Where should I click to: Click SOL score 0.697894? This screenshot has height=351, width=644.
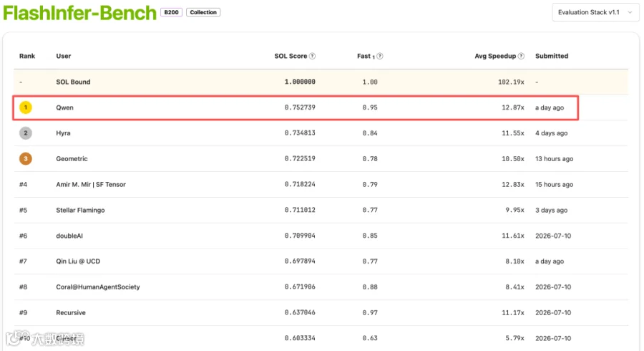tap(300, 261)
